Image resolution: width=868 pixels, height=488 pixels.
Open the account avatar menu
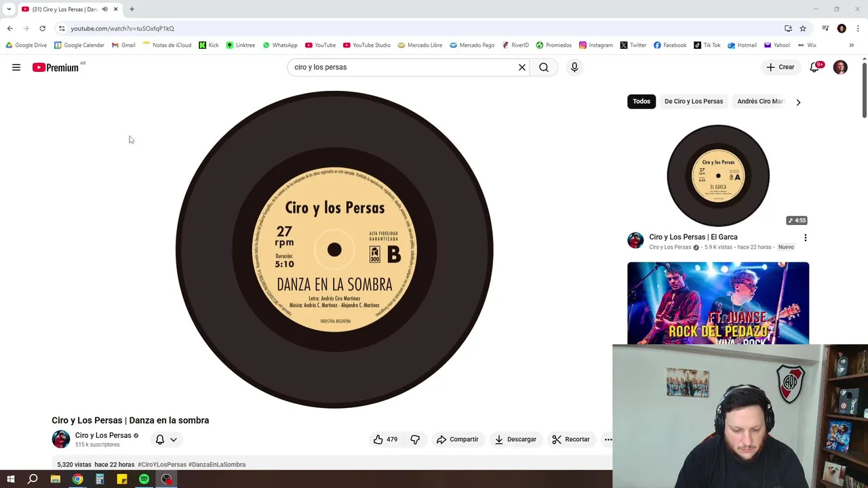click(840, 67)
